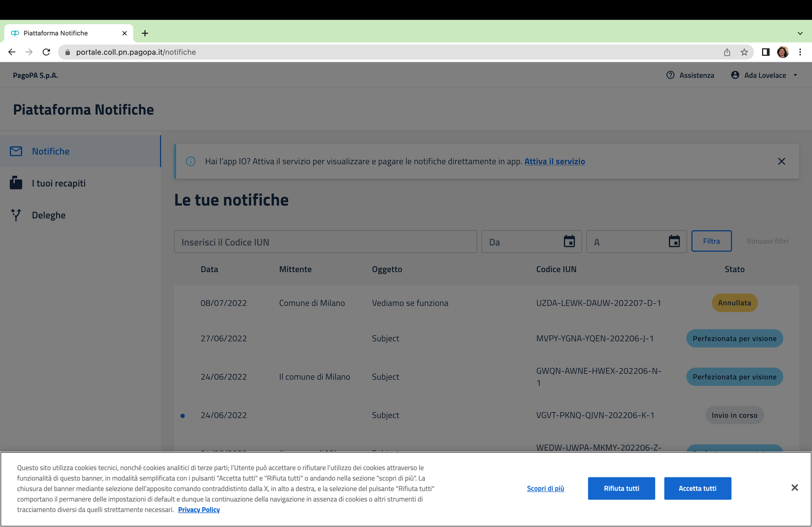Open I tuoi recapiti section
This screenshot has height=527, width=812.
click(59, 183)
